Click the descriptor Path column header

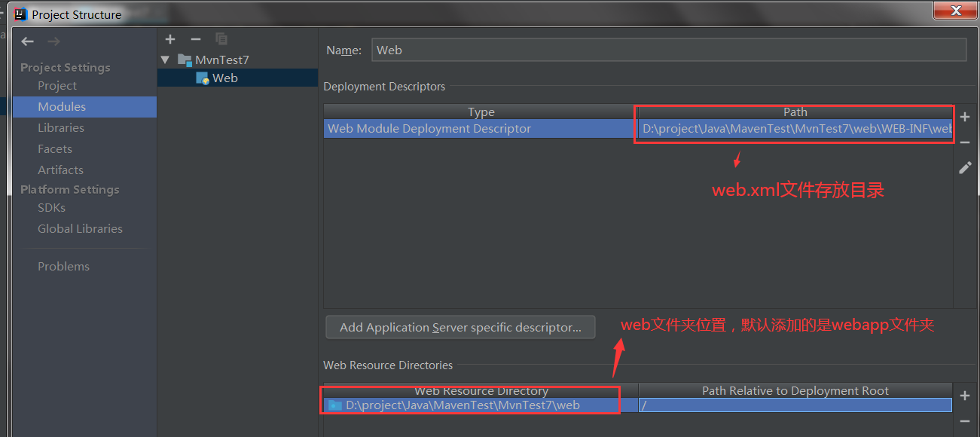tap(795, 112)
